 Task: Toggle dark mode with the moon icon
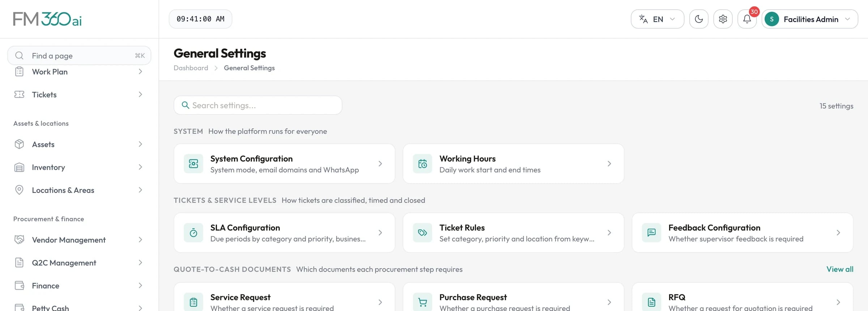699,19
